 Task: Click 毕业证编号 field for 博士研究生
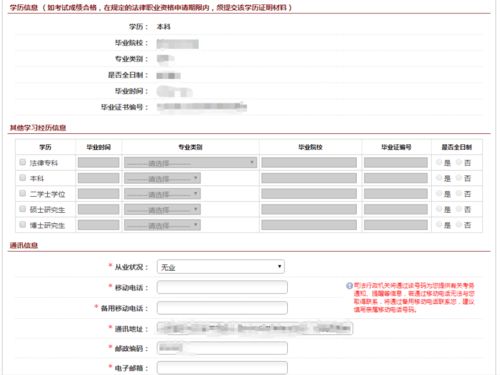(396, 225)
